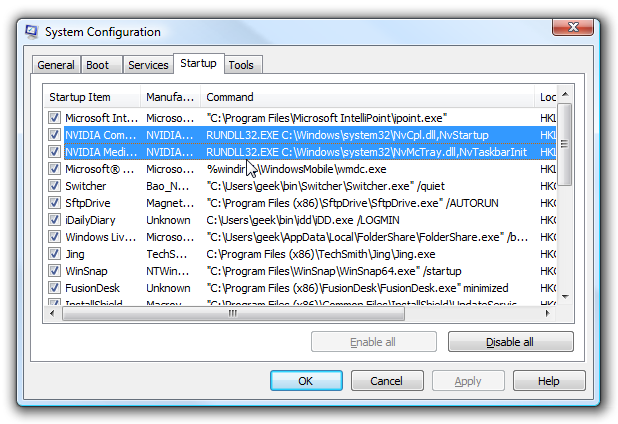Toggle the Jing startup checkbox
The image size is (618, 424).
tap(54, 254)
